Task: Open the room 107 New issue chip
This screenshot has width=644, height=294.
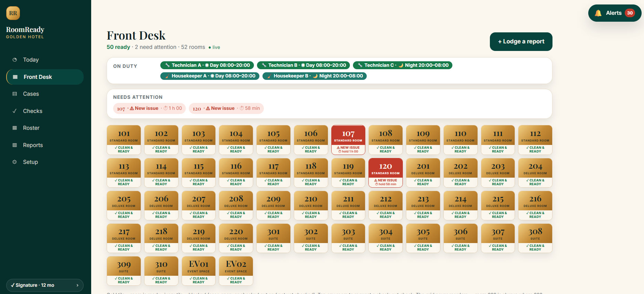Action: 149,108
